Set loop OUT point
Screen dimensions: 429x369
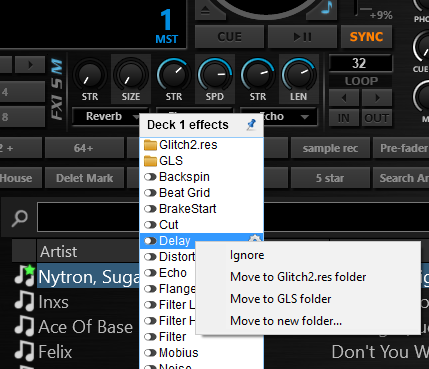tap(377, 118)
